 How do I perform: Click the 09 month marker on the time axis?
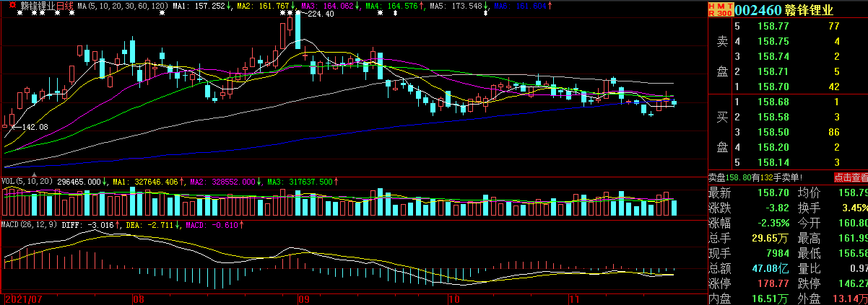point(303,298)
